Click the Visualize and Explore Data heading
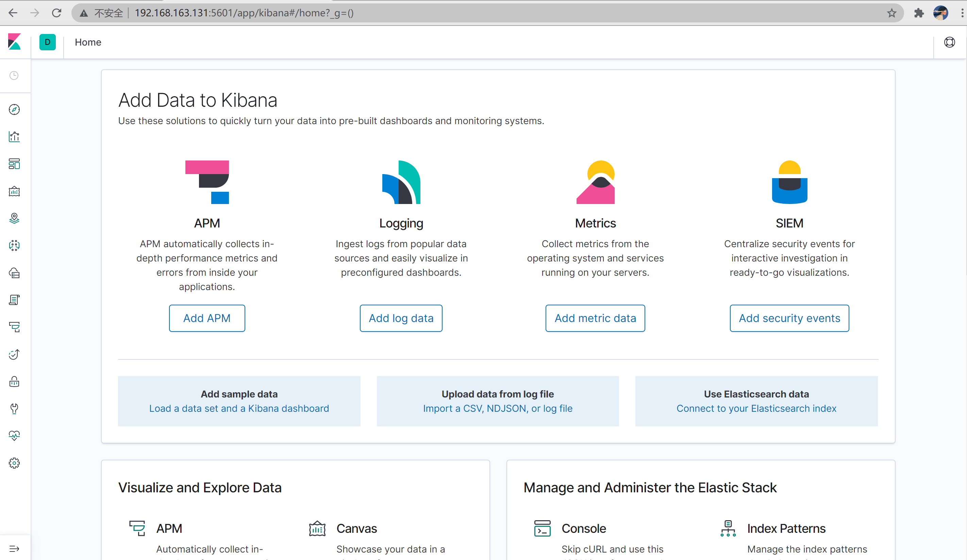This screenshot has height=560, width=967. (200, 488)
